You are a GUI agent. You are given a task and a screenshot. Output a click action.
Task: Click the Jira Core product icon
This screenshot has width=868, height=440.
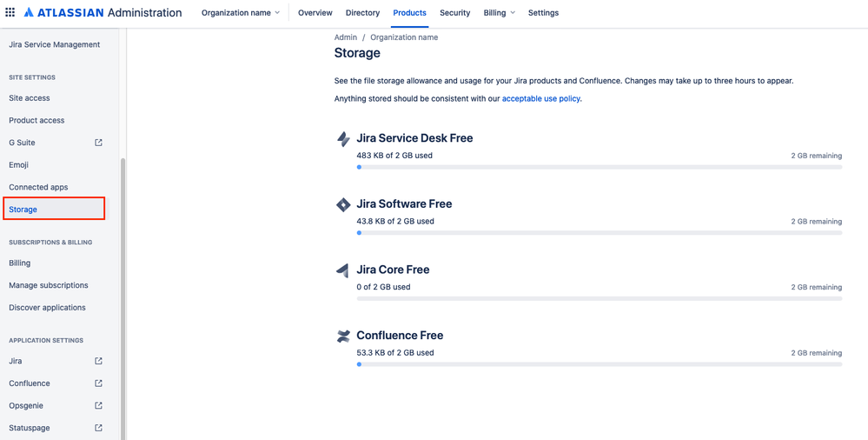point(344,270)
